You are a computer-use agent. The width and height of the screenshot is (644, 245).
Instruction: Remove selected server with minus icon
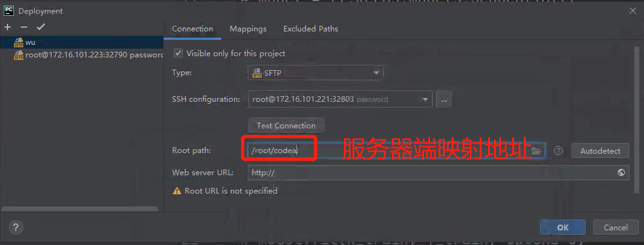(x=24, y=27)
